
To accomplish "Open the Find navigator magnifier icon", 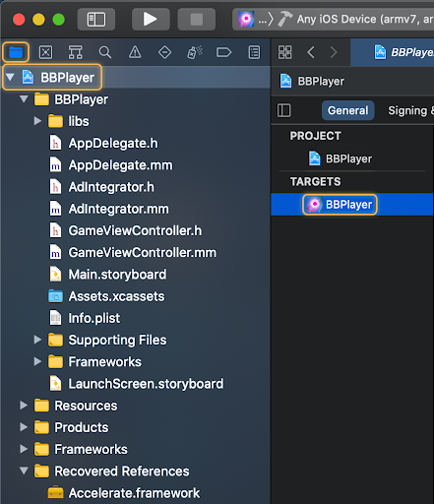I will (x=105, y=52).
